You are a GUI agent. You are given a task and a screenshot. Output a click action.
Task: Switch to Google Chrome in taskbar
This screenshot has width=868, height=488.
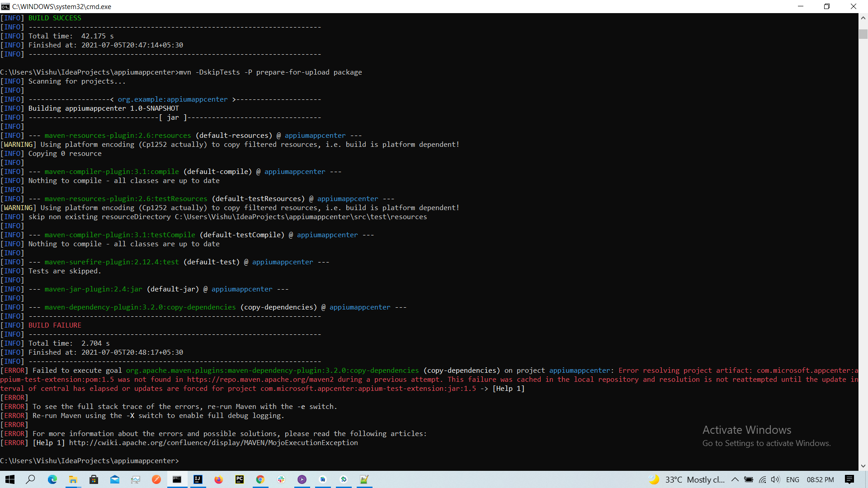(260, 479)
